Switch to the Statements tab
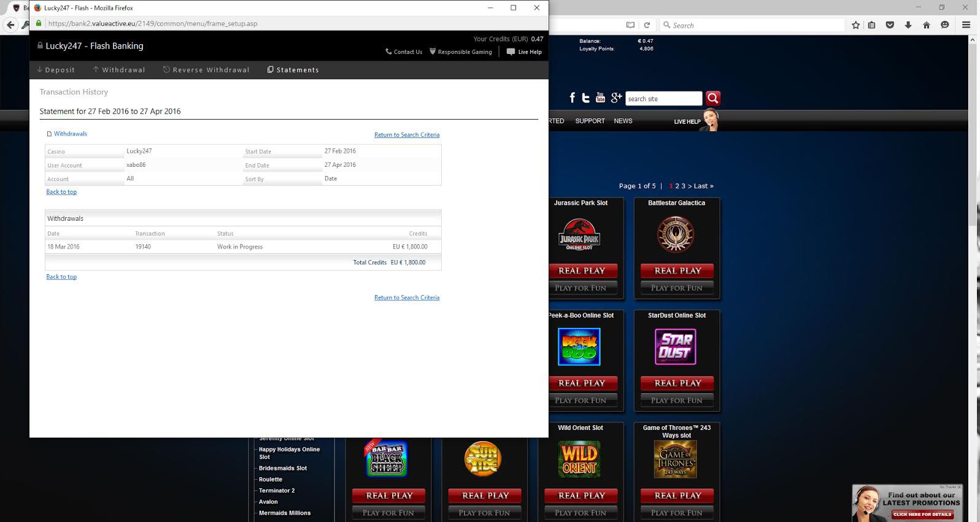 coord(293,70)
